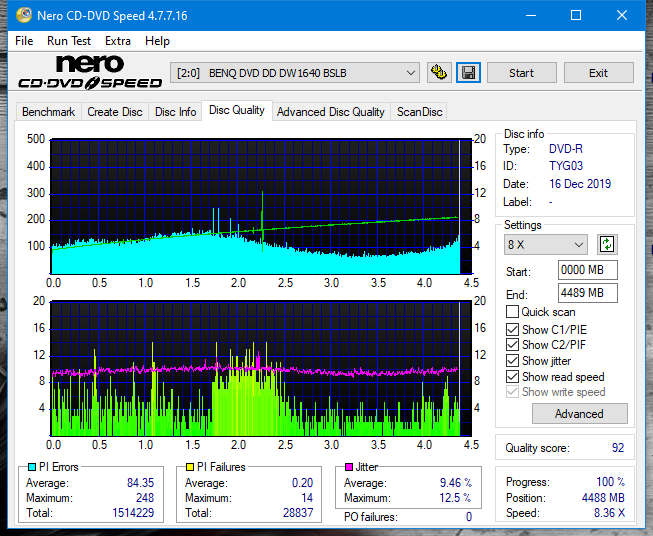Switch to the Create Disc tab
Viewport: 653px width, 536px height.
[115, 112]
